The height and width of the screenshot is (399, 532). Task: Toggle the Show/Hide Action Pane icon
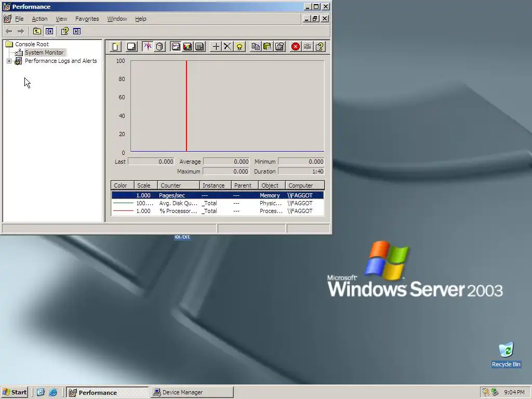click(x=77, y=31)
